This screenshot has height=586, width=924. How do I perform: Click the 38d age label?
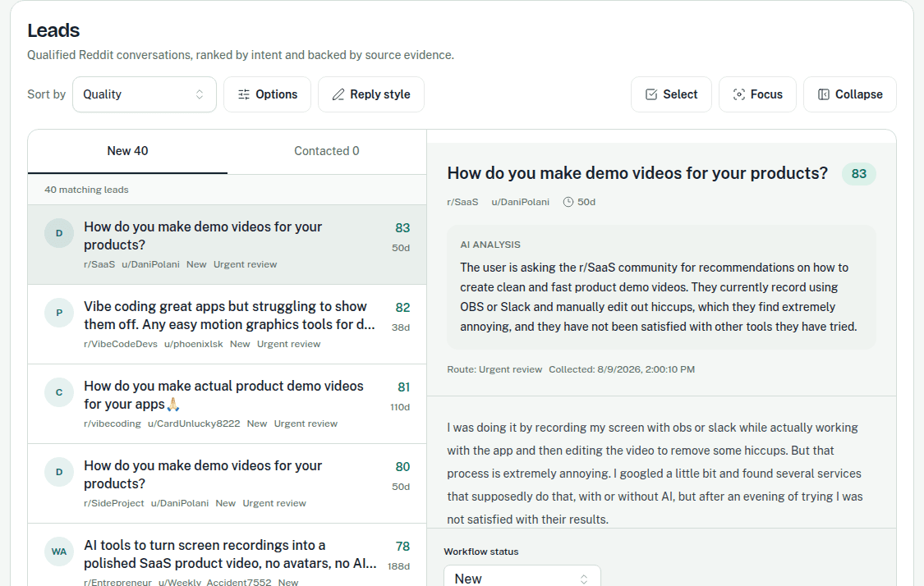click(x=401, y=327)
